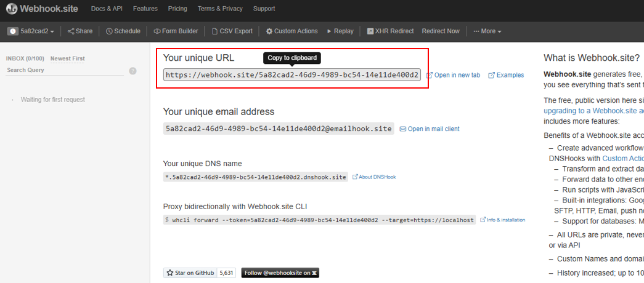The height and width of the screenshot is (283, 644).
Task: Open the Features page
Action: (x=145, y=9)
